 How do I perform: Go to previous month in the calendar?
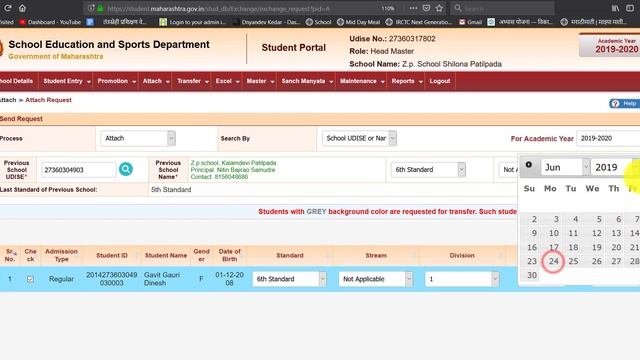(x=529, y=164)
